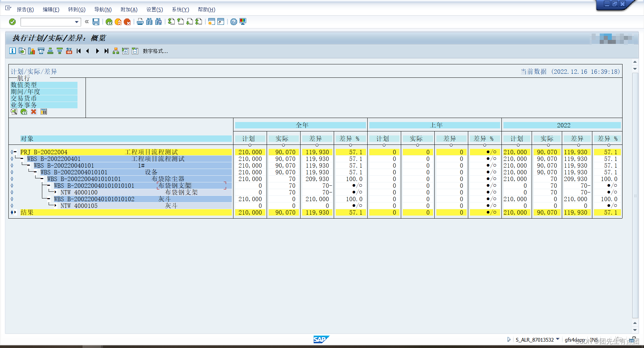
Task: Click the Find Next (binoculars with plus) icon
Action: click(x=158, y=21)
